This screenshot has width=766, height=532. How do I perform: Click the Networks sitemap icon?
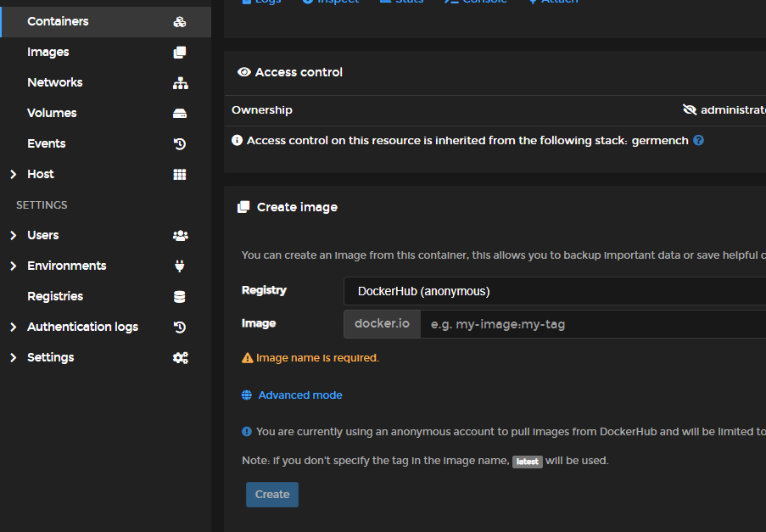181,83
